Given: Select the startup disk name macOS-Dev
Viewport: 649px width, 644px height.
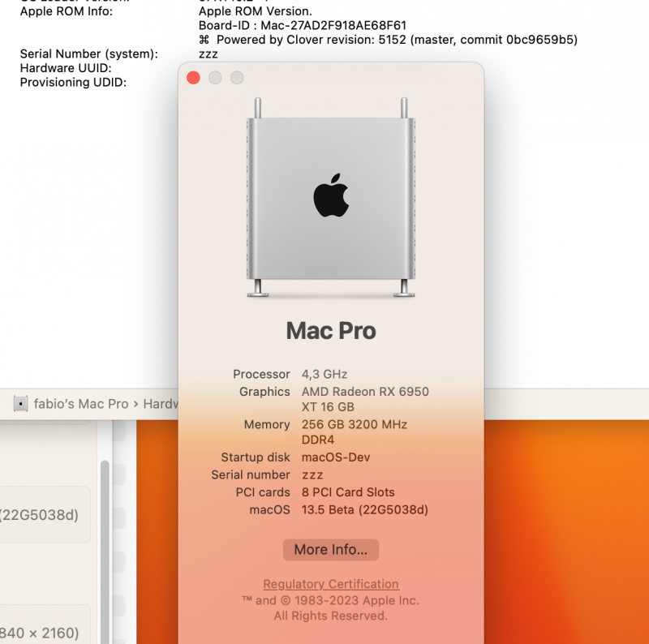Looking at the screenshot, I should point(336,457).
